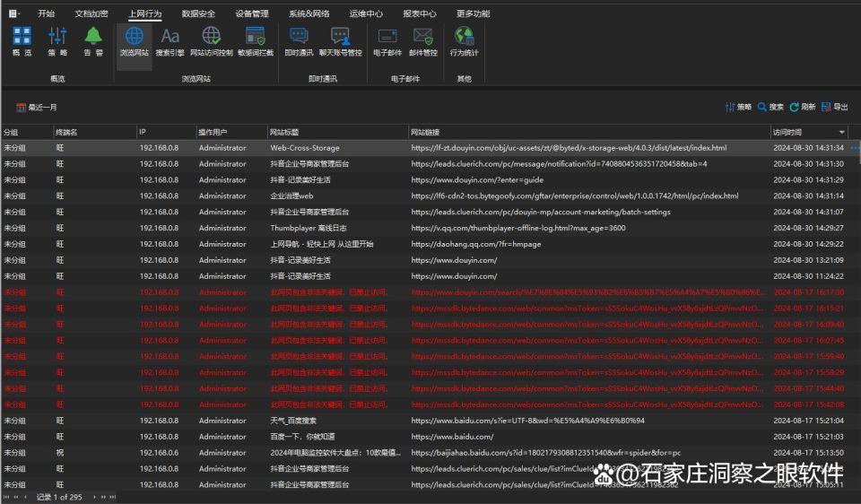The image size is (861, 504).
Task: Switch to the 数据安全 tab
Action: 198,13
